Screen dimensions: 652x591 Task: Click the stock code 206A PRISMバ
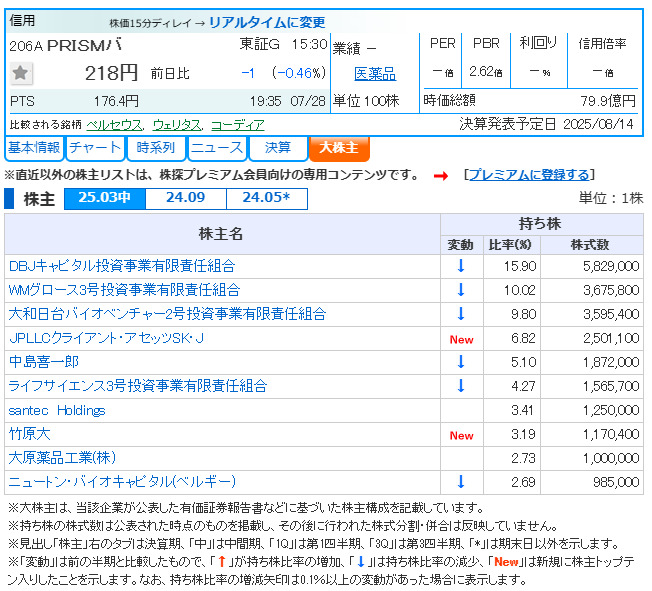[x=66, y=45]
